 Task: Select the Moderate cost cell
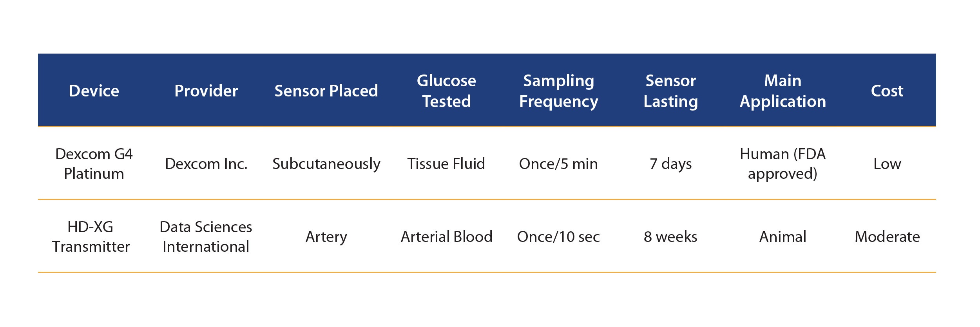point(887,237)
